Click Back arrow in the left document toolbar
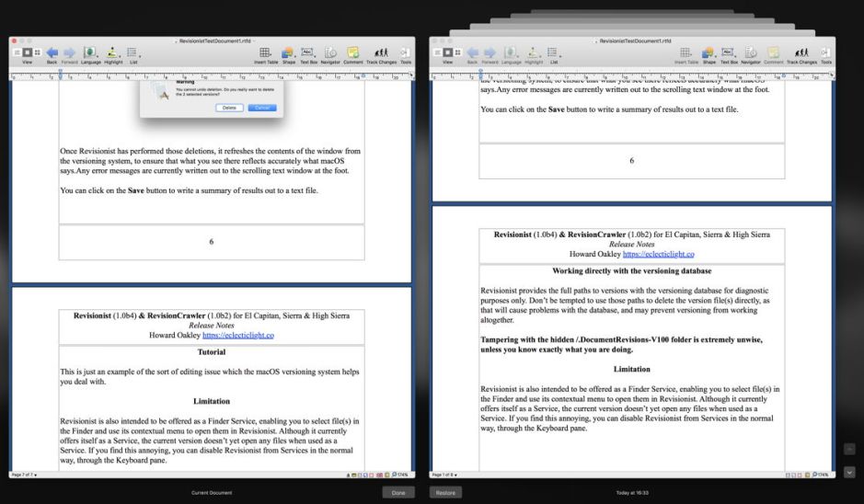Screen dimensions: 864x504 coord(52,52)
